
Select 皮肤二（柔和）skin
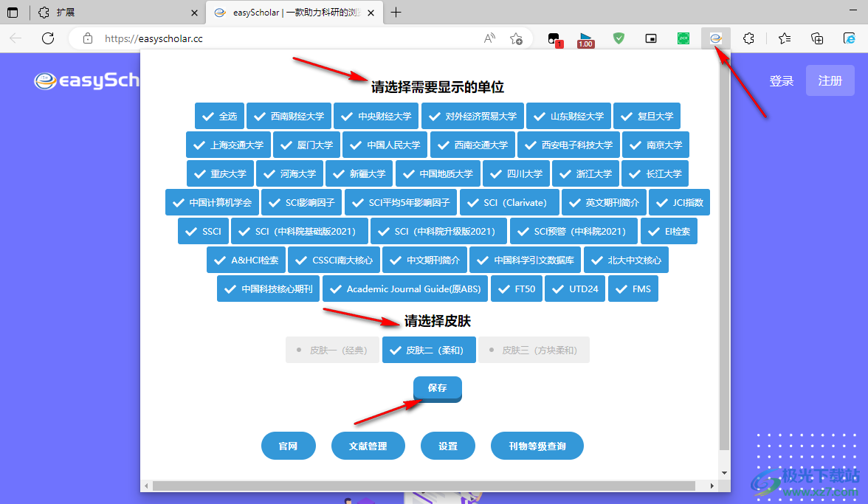(x=429, y=350)
